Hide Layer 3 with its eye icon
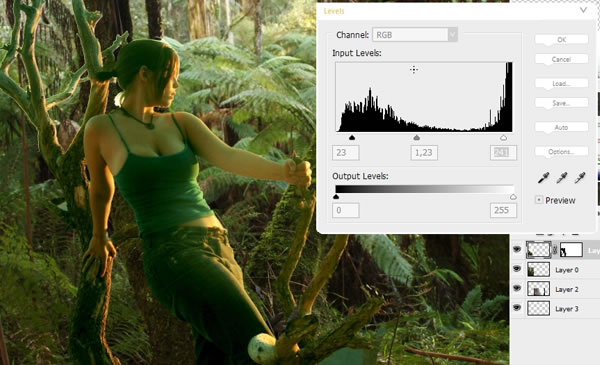Image resolution: width=600 pixels, height=365 pixels. [517, 307]
